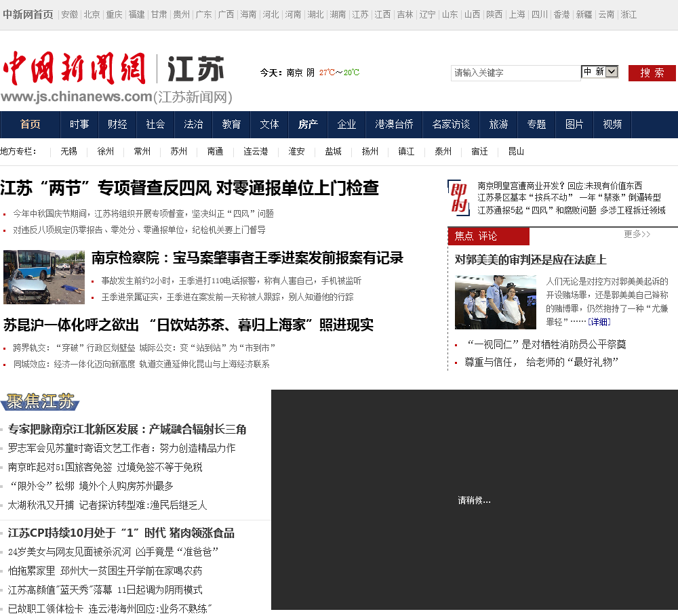Open the 扬州 local column
Image resolution: width=678 pixels, height=616 pixels.
[370, 151]
